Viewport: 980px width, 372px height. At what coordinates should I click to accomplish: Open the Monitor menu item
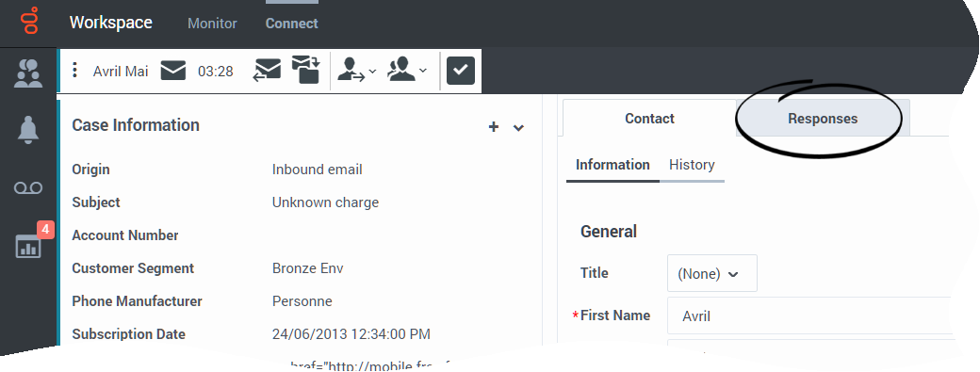click(213, 24)
